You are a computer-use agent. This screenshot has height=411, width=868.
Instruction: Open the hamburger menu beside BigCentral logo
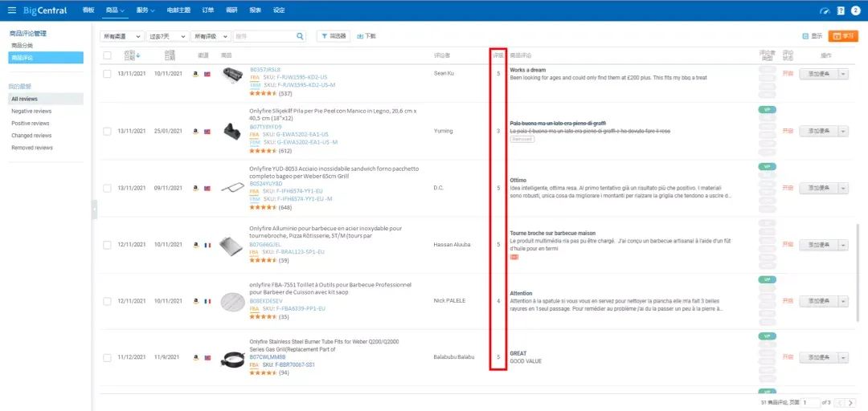click(11, 10)
